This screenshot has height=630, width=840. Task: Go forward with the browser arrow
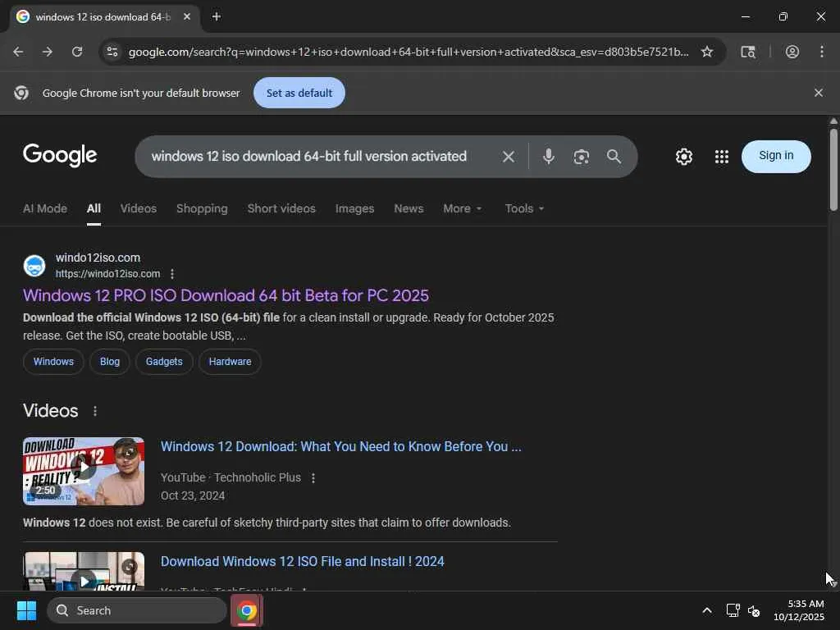click(48, 52)
